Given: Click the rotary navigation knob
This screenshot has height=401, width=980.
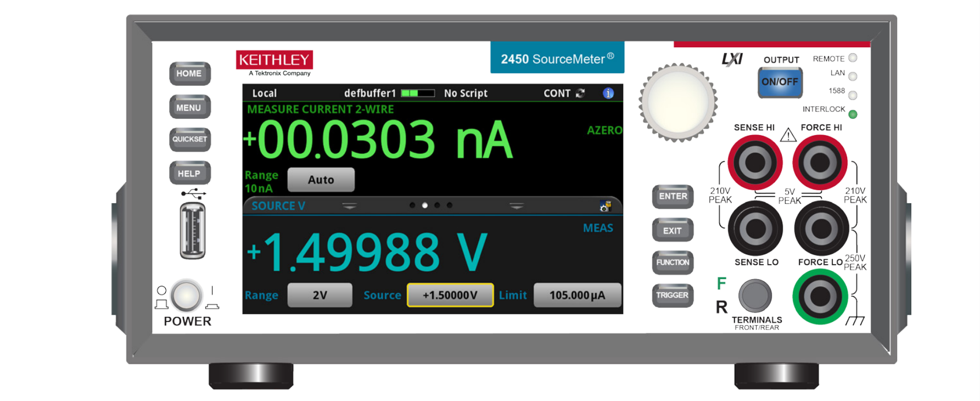Looking at the screenshot, I should tap(677, 102).
